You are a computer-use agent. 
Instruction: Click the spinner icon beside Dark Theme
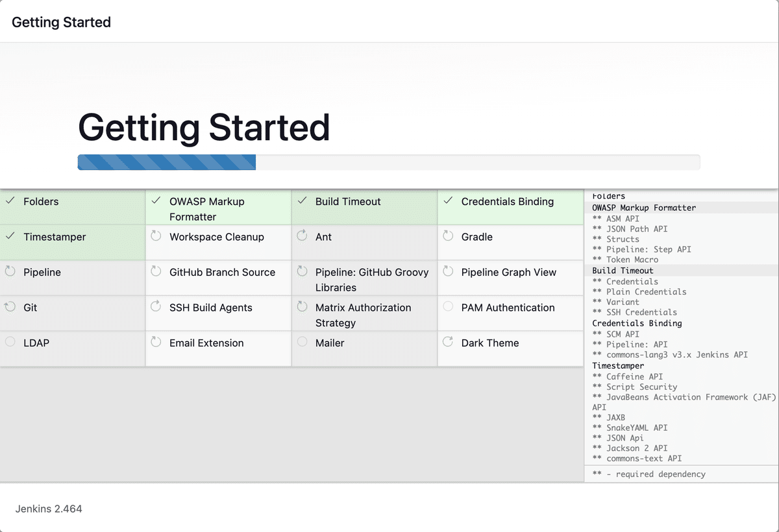point(448,341)
